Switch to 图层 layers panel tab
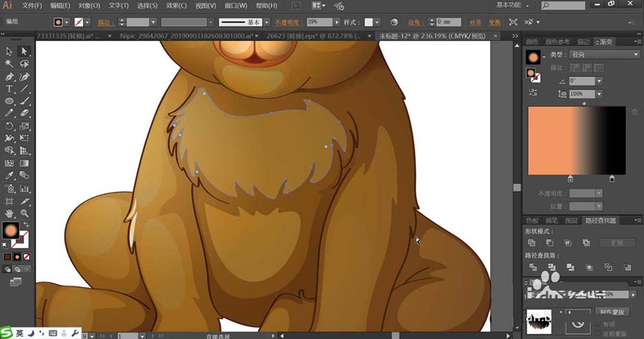The image size is (644, 339). click(x=571, y=221)
